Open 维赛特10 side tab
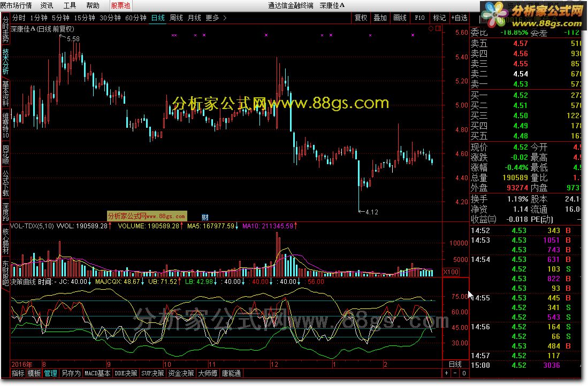The width and height of the screenshot is (588, 386). [5, 125]
